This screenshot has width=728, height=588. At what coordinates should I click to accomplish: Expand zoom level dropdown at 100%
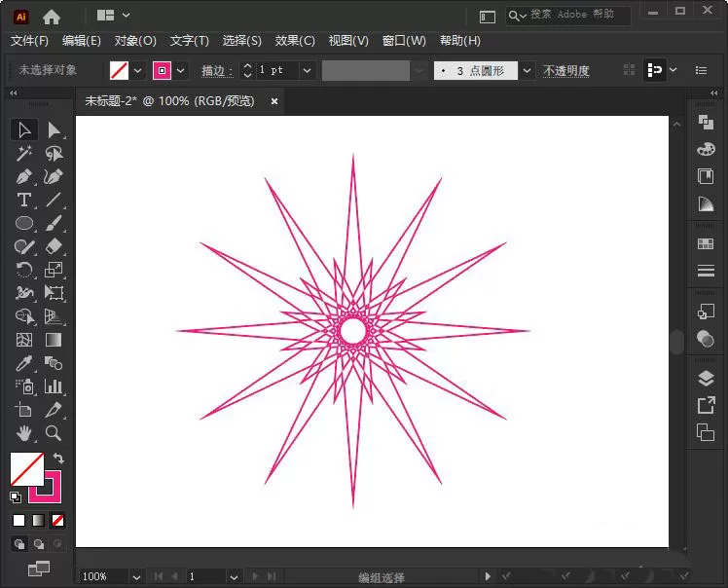[x=136, y=577]
